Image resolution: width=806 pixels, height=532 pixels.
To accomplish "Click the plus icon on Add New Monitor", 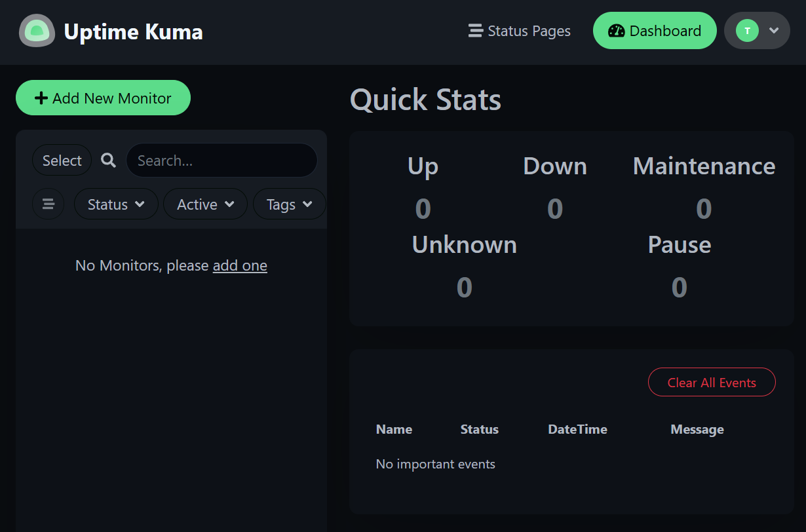I will pyautogui.click(x=41, y=98).
